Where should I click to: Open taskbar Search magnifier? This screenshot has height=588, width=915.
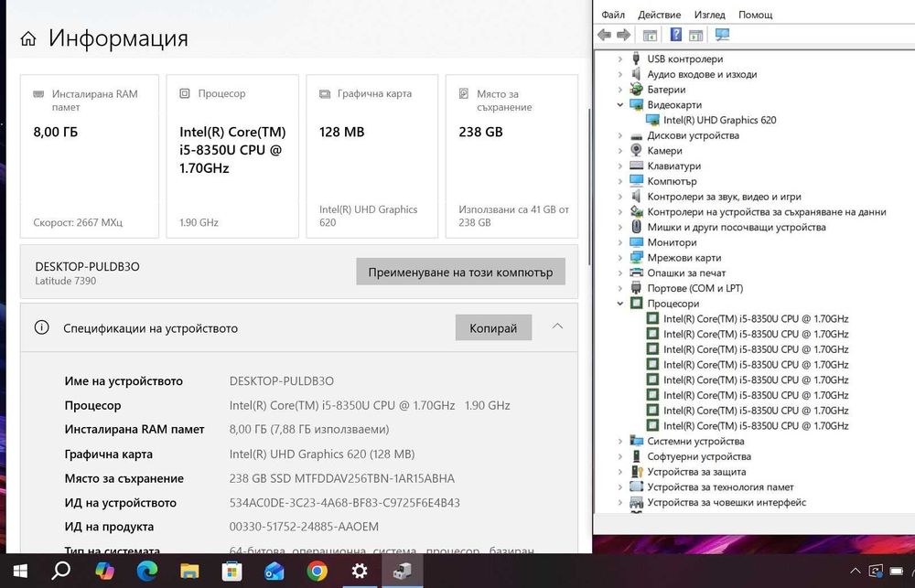(60, 572)
